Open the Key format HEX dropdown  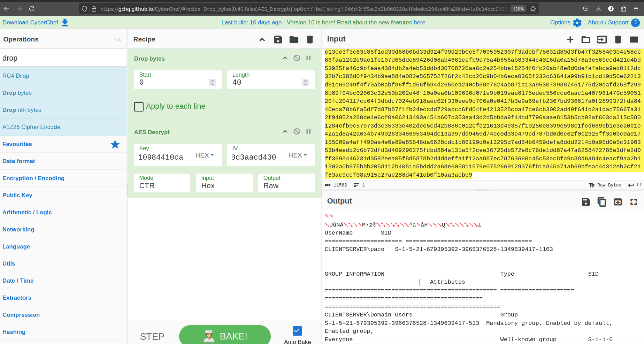(205, 155)
